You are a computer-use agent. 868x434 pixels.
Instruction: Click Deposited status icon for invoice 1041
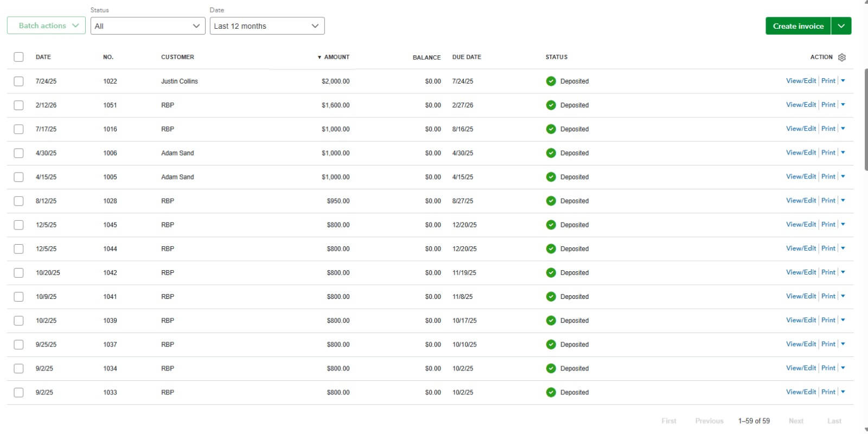(x=551, y=296)
